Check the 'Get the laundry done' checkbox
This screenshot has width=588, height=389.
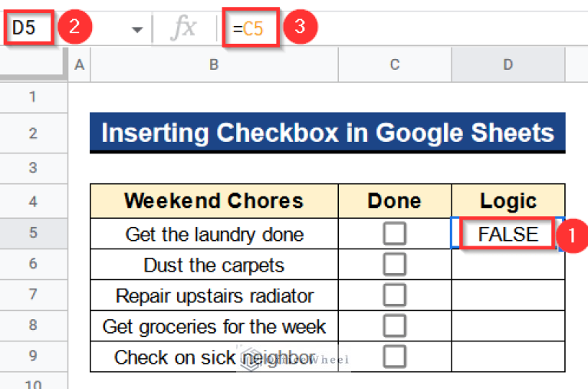pyautogui.click(x=394, y=234)
